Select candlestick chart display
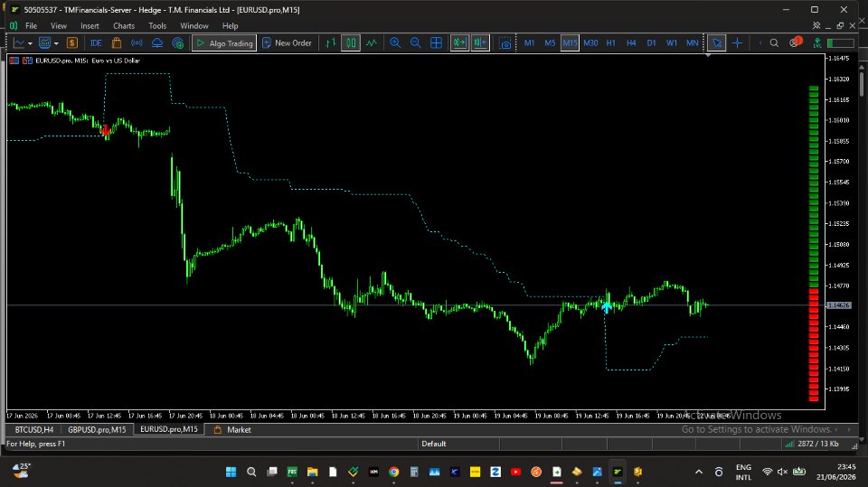868x487 pixels. 351,42
